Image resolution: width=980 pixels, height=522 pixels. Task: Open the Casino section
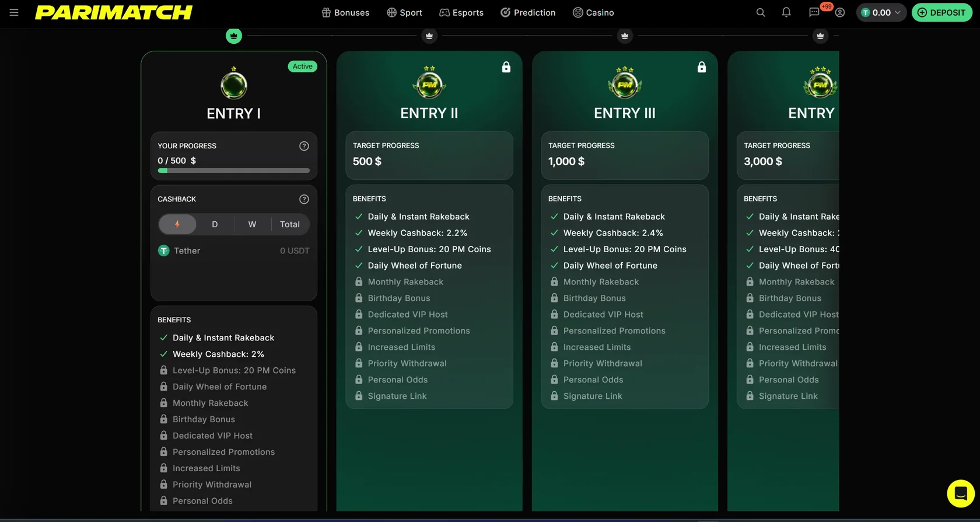tap(593, 12)
